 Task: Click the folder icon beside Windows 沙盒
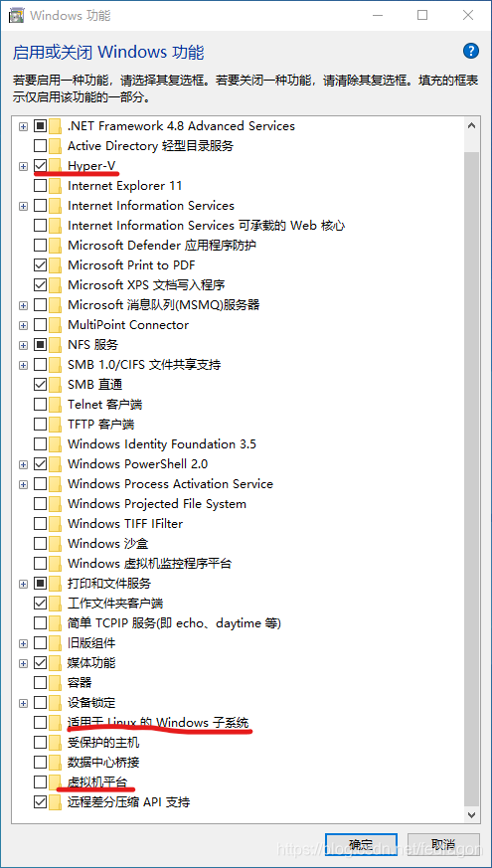[x=55, y=543]
